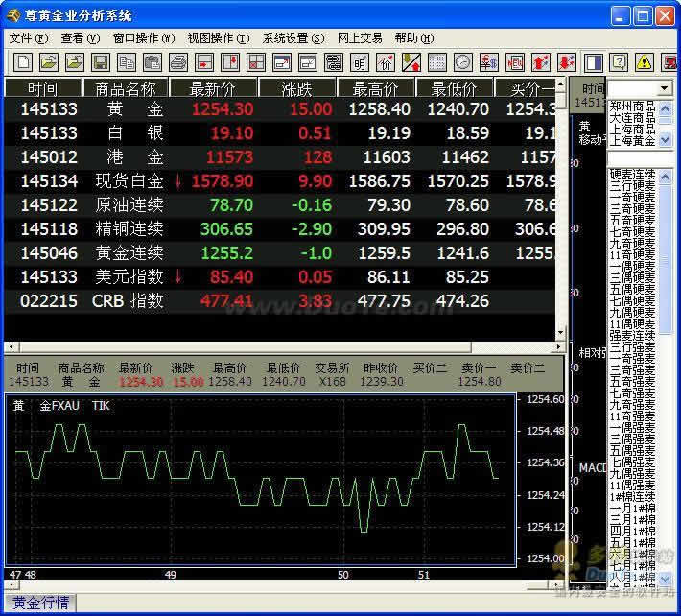The height and width of the screenshot is (616, 681).
Task: Click the quote table horizontal scroll-left arrow
Action: click(11, 346)
